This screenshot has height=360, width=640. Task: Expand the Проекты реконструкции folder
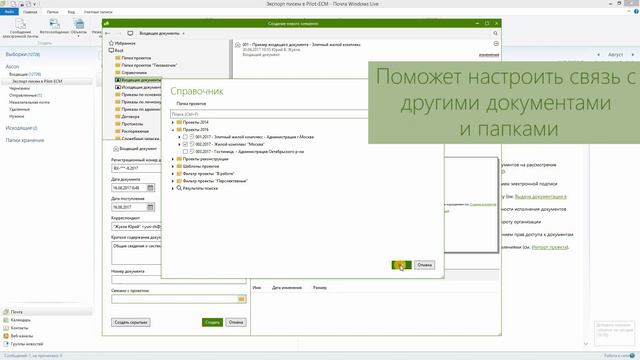[173, 159]
